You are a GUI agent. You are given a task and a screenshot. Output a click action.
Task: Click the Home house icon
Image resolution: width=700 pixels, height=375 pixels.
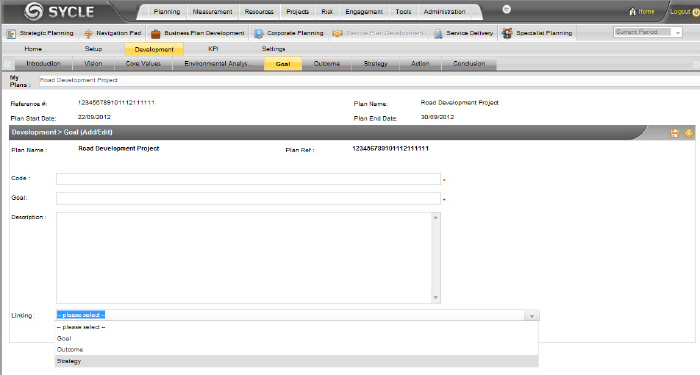(x=633, y=12)
